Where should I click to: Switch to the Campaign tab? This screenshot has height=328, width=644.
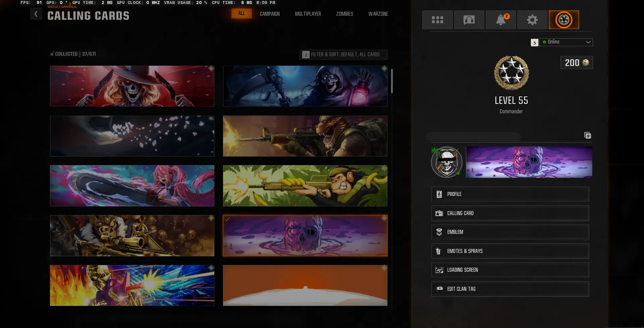click(270, 14)
